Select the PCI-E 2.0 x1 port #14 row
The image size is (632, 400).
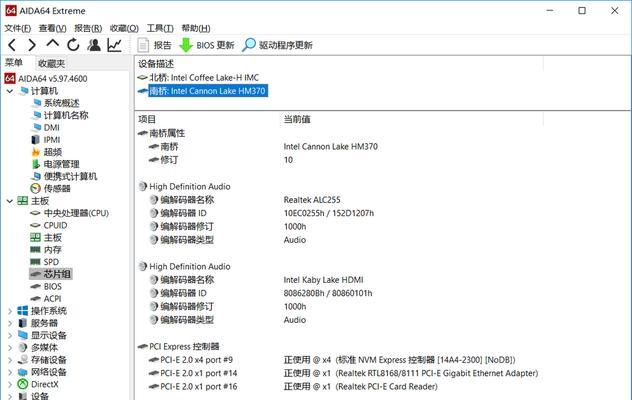coord(199,373)
